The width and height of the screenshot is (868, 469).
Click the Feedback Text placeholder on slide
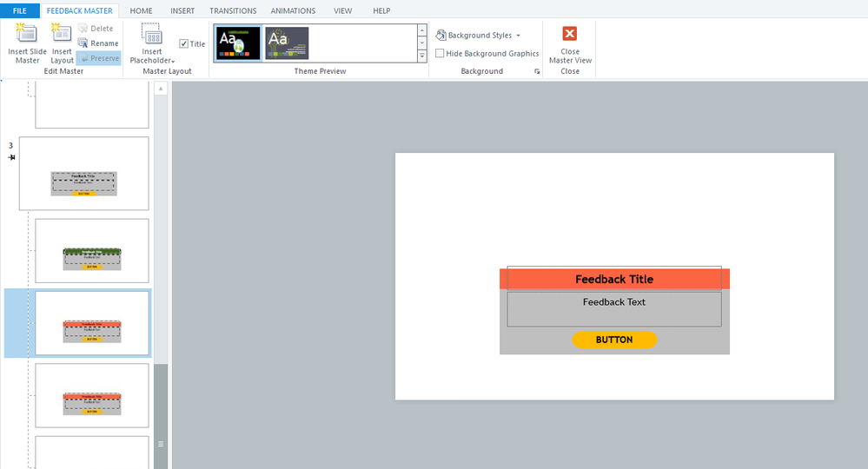[x=614, y=309]
